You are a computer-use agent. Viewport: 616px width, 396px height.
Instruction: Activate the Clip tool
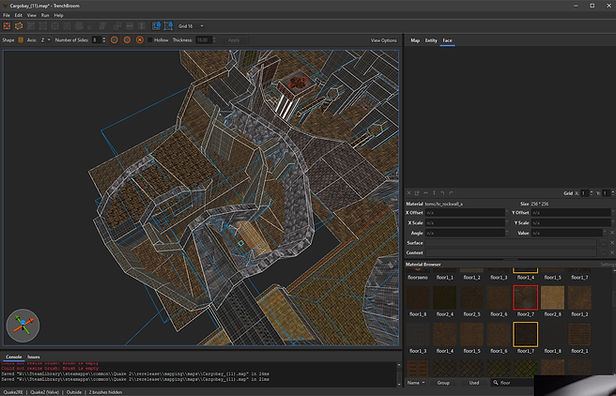[31, 26]
